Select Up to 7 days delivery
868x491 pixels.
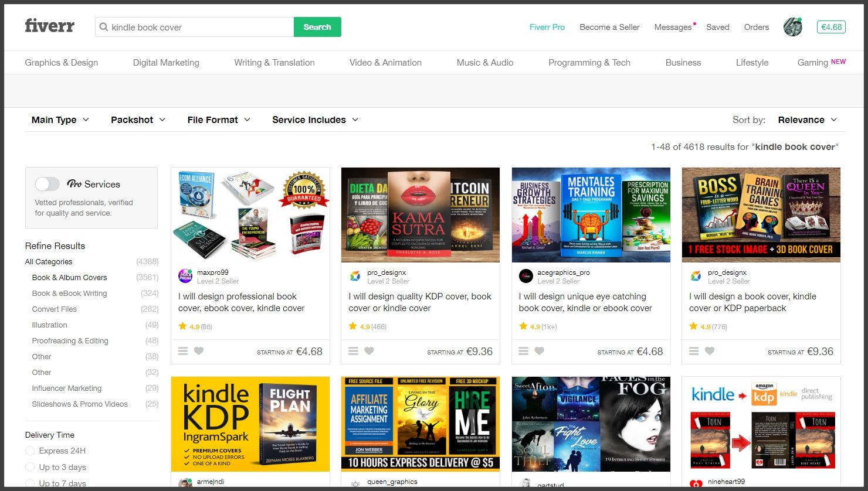(30, 483)
